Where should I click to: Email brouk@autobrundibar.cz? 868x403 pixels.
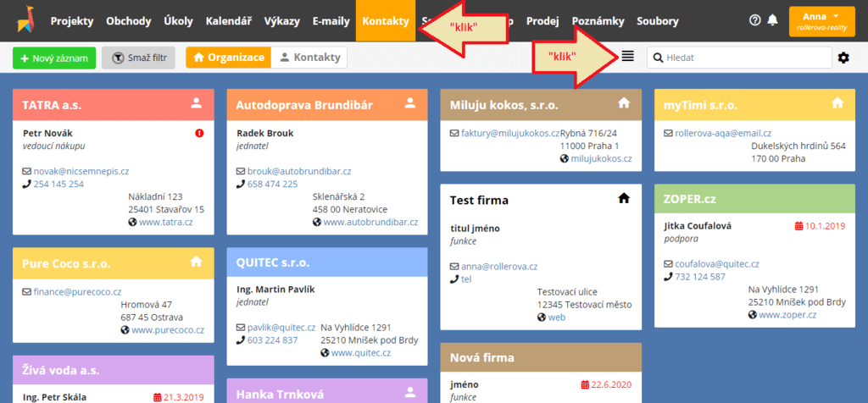click(x=299, y=171)
